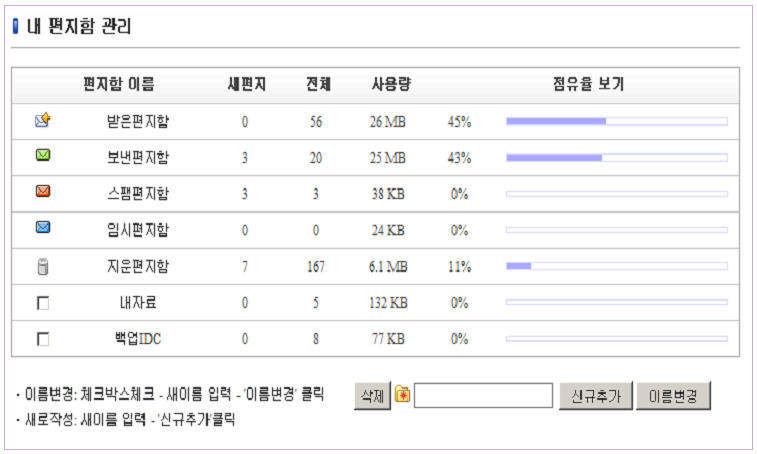Open the 보낸편지함 mailbox link
The height and width of the screenshot is (454, 757).
tap(137, 158)
